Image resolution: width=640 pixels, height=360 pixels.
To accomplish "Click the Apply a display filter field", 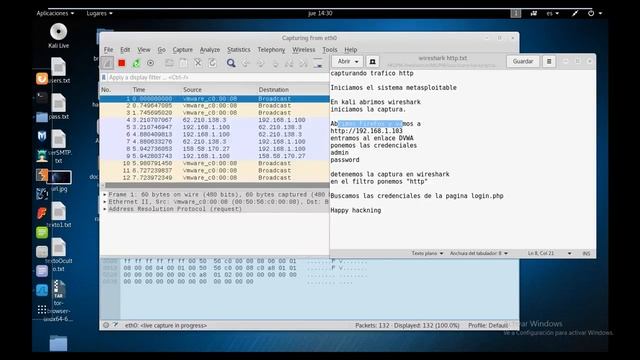I will 218,77.
